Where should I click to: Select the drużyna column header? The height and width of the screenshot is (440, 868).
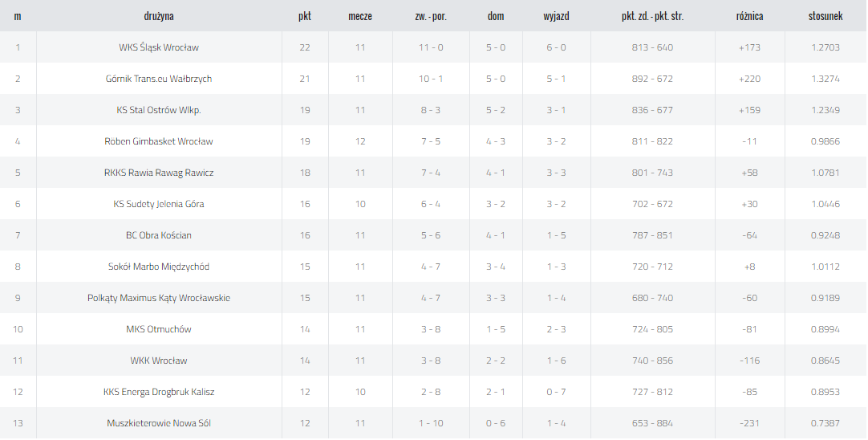pos(159,16)
